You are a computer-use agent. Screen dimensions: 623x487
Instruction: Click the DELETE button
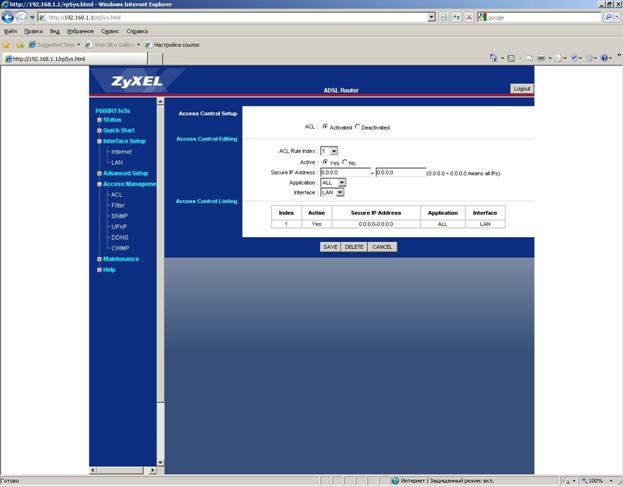click(x=354, y=247)
